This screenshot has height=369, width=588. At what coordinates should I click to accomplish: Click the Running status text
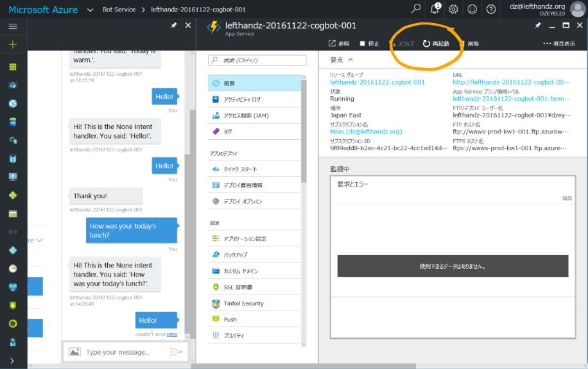pyautogui.click(x=342, y=99)
